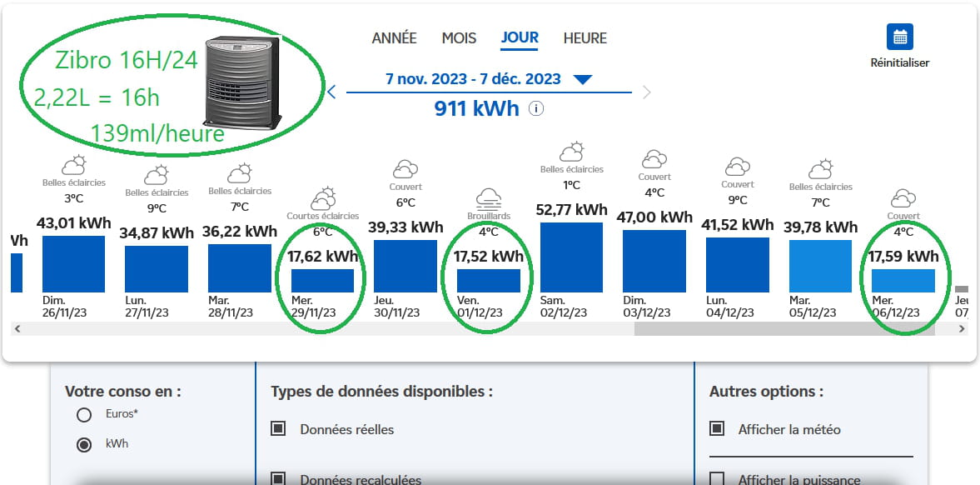
Task: Select the Euros radio button
Action: [83, 415]
